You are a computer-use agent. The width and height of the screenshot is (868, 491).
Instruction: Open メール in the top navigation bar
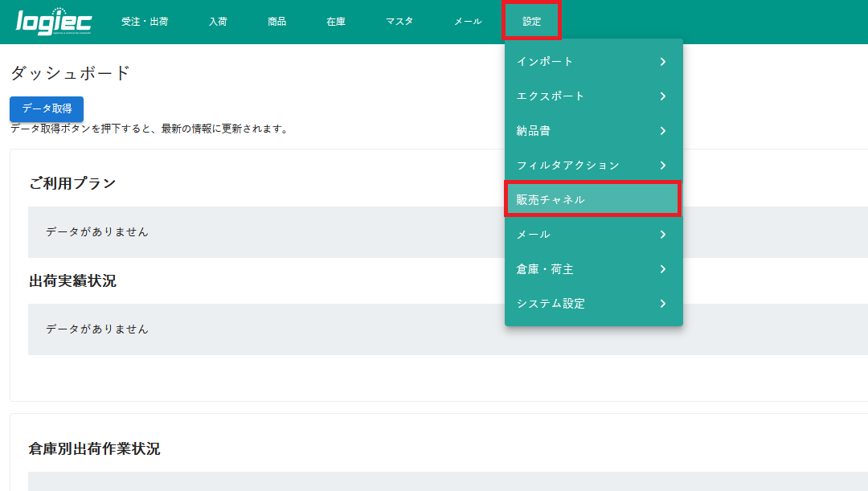point(468,22)
